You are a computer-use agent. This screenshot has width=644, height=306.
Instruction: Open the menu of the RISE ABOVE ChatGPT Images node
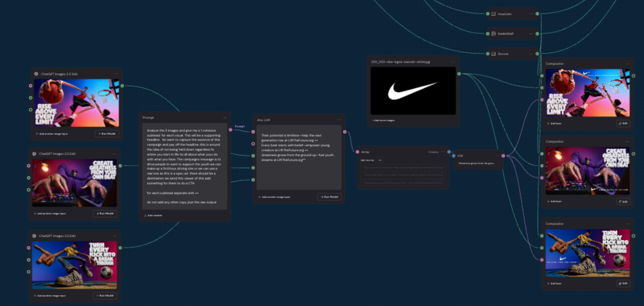(x=116, y=74)
